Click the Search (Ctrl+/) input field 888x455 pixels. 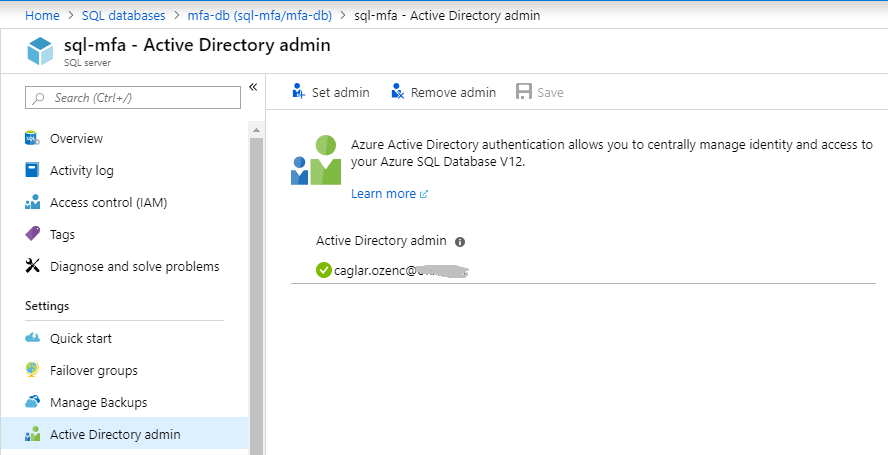coord(133,97)
